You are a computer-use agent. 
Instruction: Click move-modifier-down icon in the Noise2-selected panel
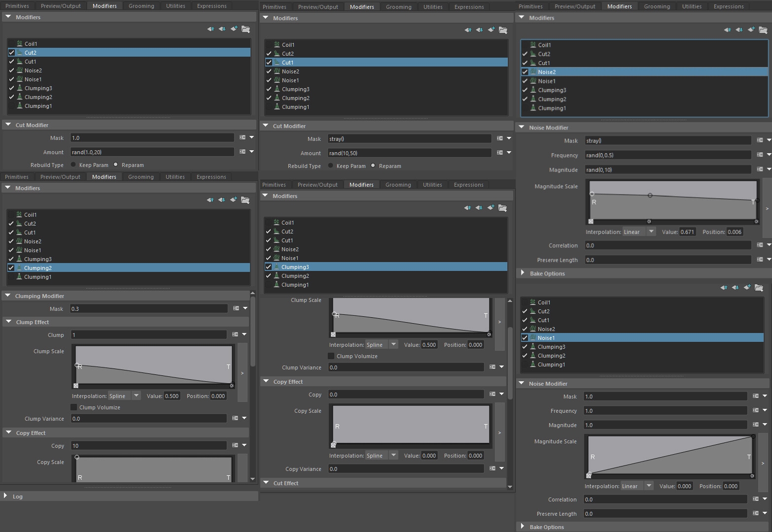[x=739, y=30]
